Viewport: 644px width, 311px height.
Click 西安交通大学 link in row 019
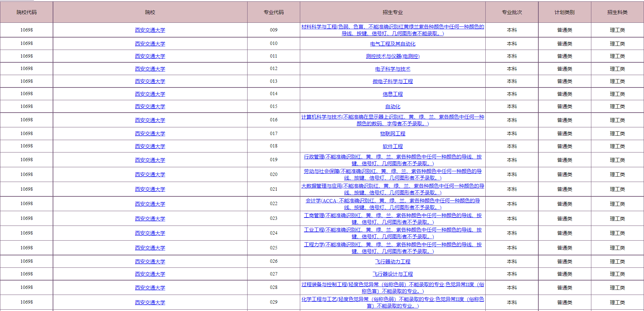(x=150, y=160)
